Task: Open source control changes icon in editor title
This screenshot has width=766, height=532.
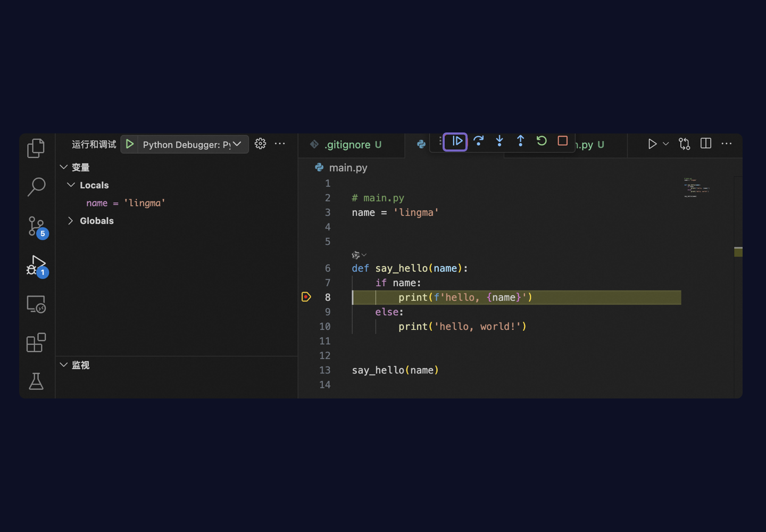Action: pyautogui.click(x=685, y=144)
